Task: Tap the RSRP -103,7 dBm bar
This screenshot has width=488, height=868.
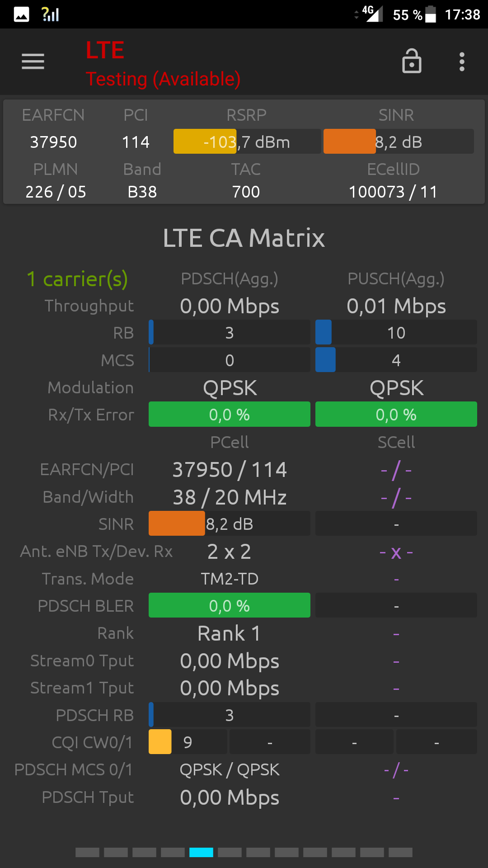Action: tap(247, 142)
